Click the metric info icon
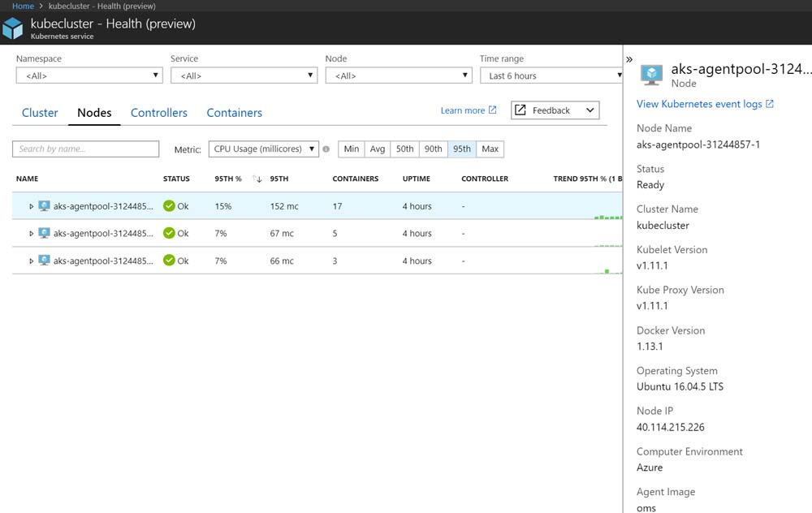 pyautogui.click(x=326, y=149)
